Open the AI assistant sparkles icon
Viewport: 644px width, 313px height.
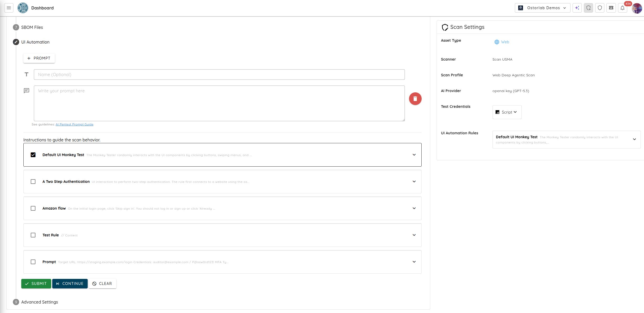(577, 8)
